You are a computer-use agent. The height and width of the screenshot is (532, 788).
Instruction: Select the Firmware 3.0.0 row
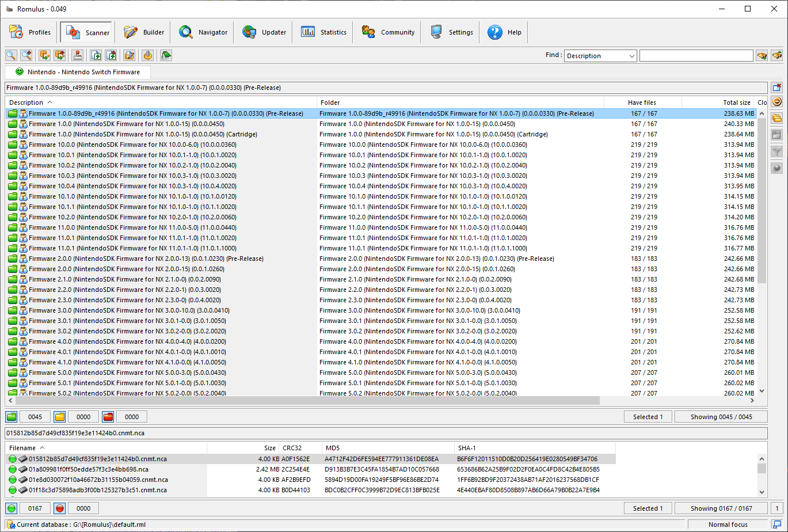tap(382, 310)
